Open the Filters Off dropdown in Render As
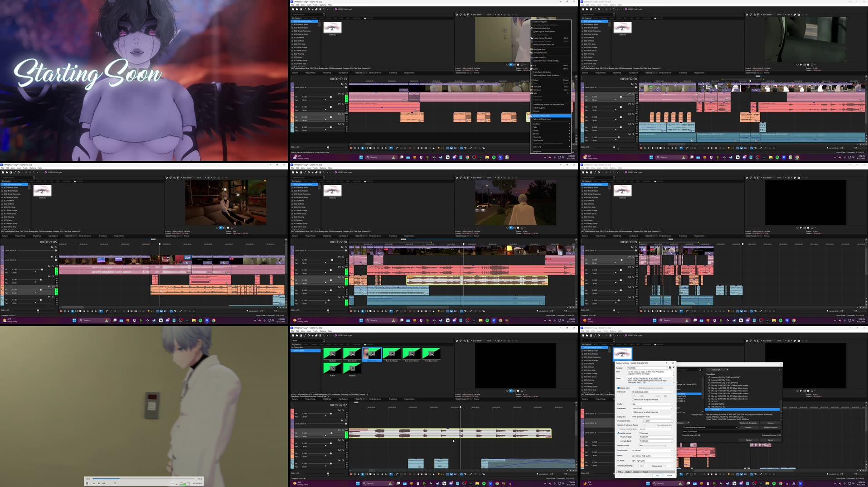This screenshot has height=487, width=868. tap(718, 370)
